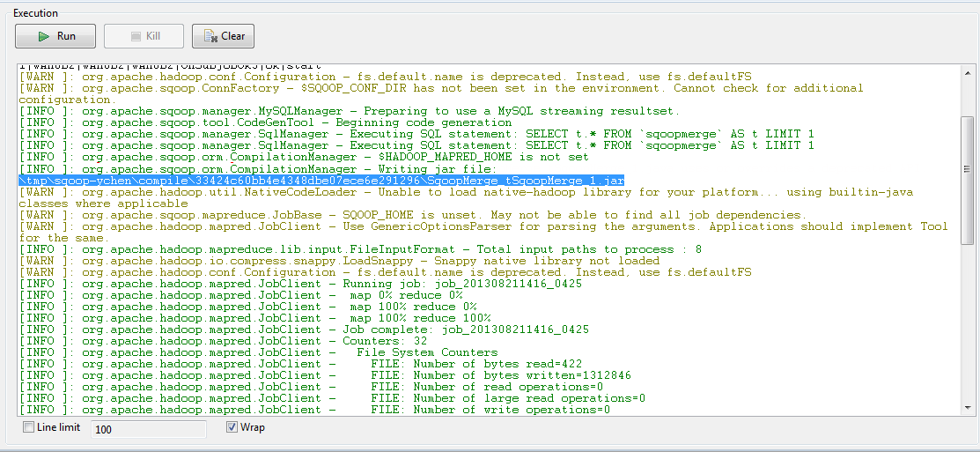980x474 pixels.
Task: Enable the Line limit checkbox
Action: pyautogui.click(x=28, y=428)
